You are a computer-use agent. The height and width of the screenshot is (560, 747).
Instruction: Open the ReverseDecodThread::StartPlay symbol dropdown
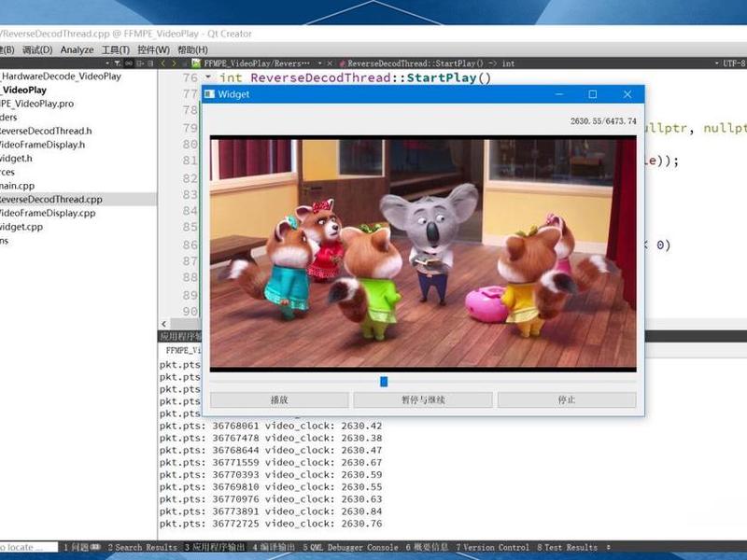click(x=717, y=63)
